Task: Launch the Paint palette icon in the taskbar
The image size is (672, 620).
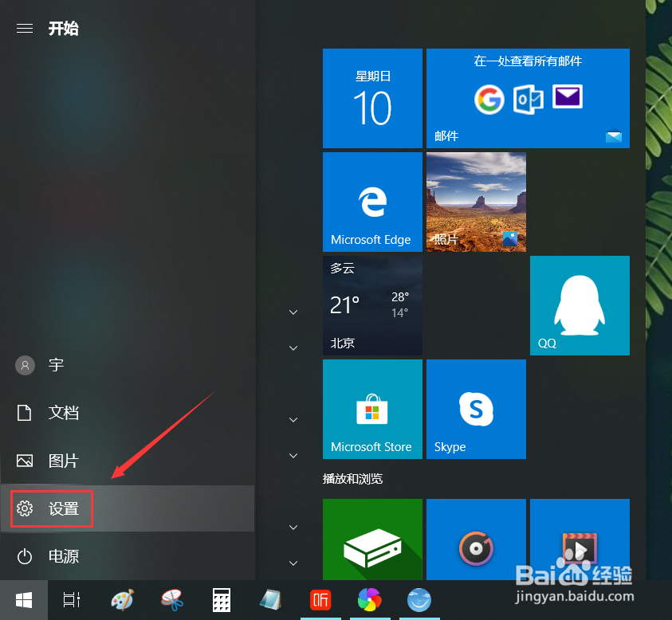Action: coord(122,600)
